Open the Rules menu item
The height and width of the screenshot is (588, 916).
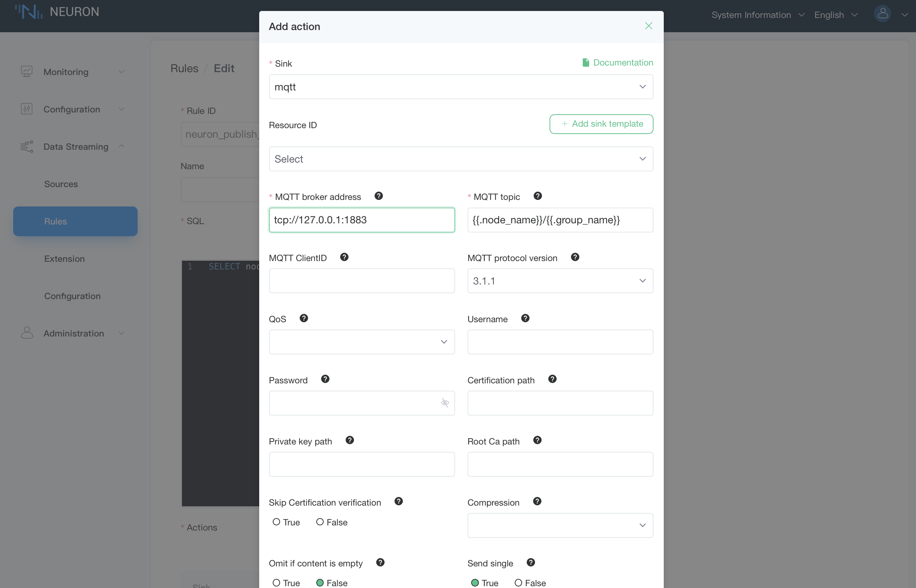point(55,221)
